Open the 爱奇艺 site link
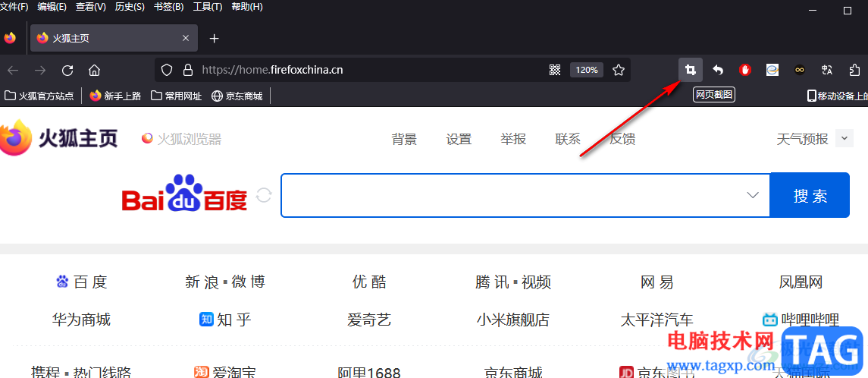 369,320
